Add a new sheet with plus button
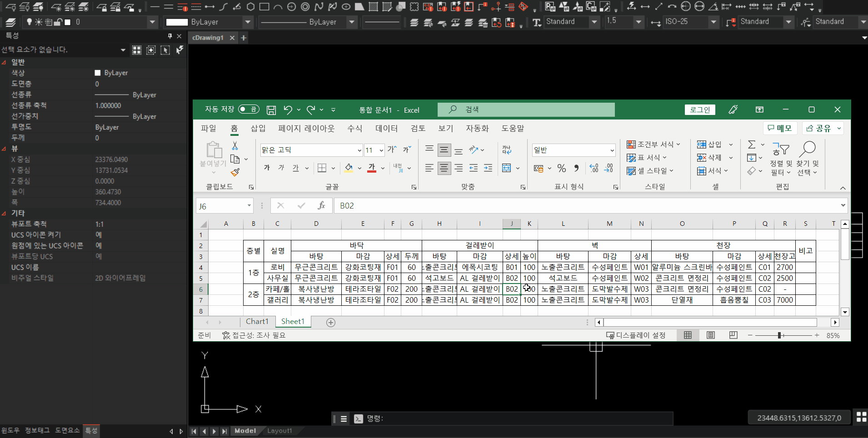Image resolution: width=868 pixels, height=438 pixels. (x=331, y=323)
